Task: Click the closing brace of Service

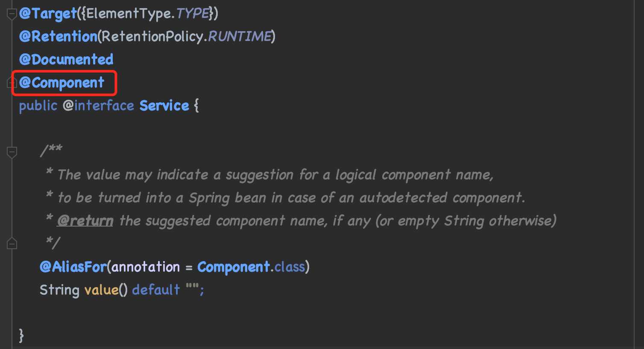Action: tap(22, 335)
